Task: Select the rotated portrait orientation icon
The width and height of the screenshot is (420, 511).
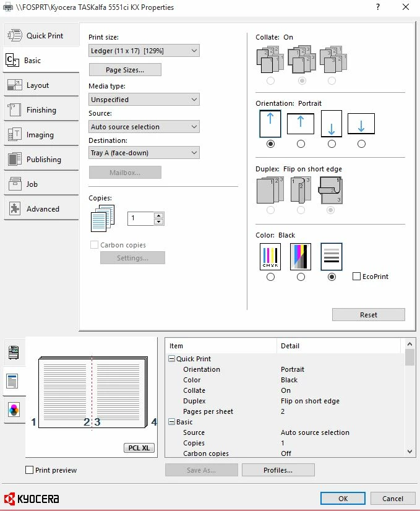Action: pos(332,124)
